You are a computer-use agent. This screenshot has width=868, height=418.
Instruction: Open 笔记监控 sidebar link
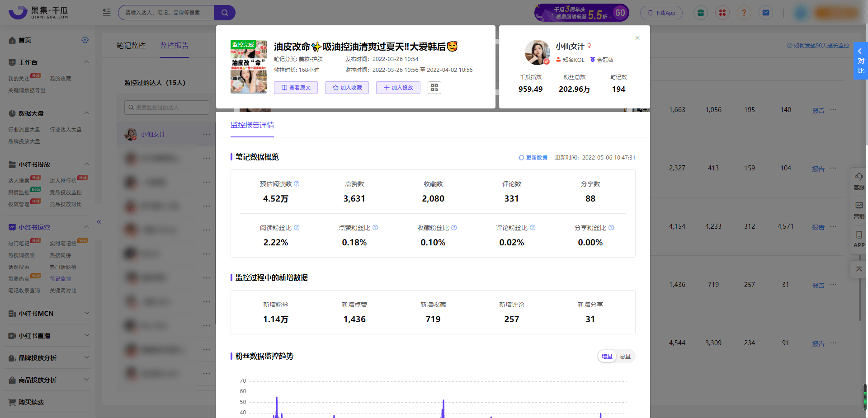coord(60,279)
